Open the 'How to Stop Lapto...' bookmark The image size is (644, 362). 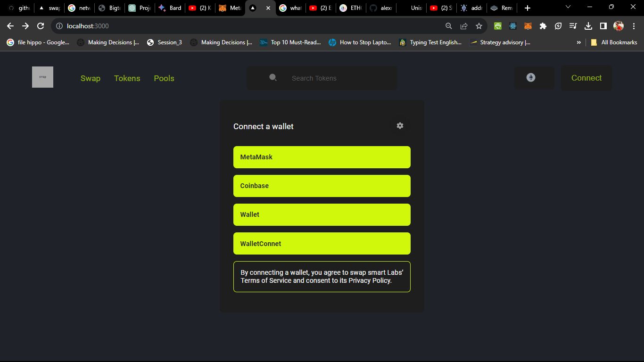(x=360, y=42)
